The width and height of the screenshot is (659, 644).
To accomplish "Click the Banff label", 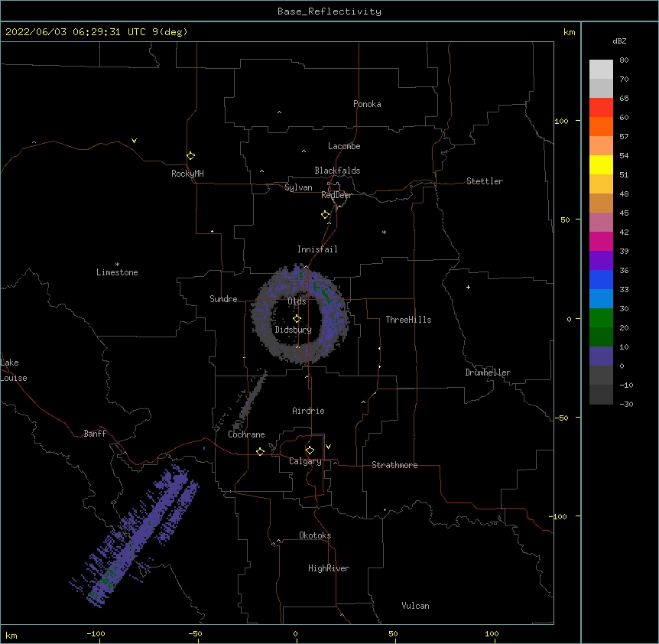I will (x=95, y=434).
